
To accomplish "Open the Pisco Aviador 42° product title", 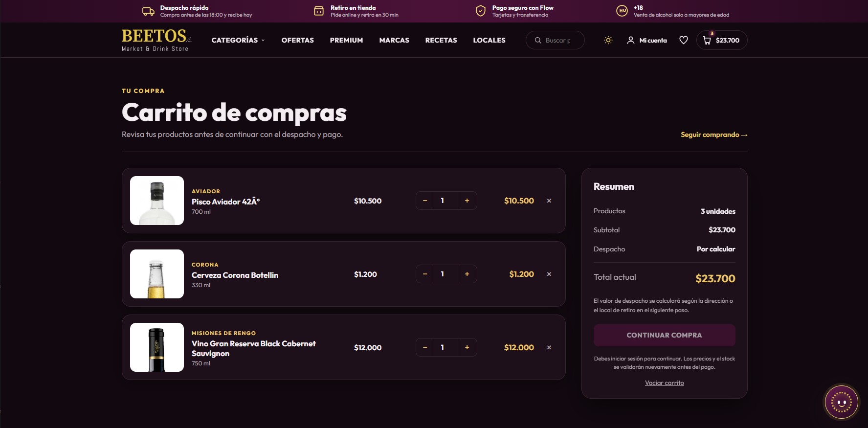I will coord(225,202).
